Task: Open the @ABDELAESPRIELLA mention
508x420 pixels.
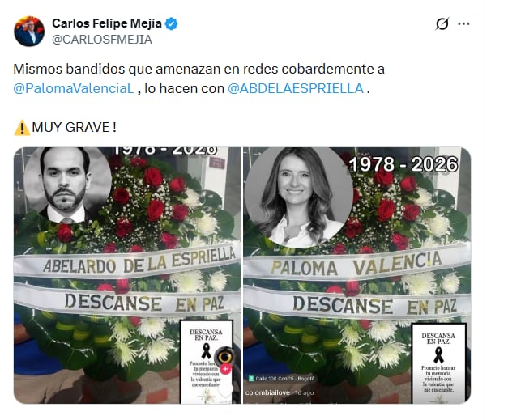Action: coord(296,88)
